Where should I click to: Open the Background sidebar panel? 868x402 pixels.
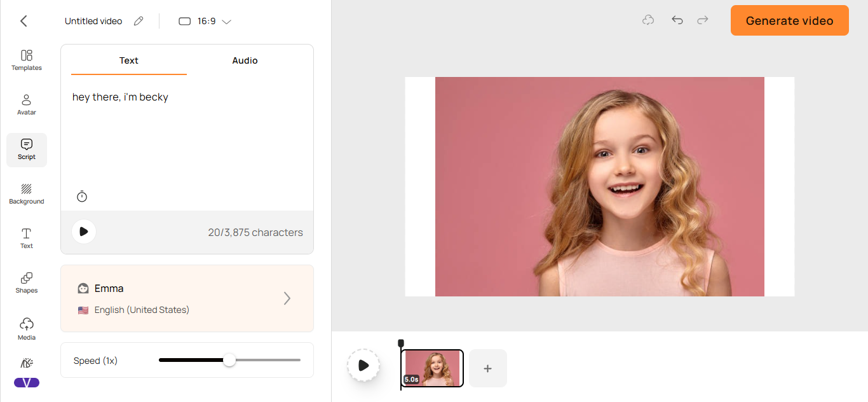coord(27,194)
